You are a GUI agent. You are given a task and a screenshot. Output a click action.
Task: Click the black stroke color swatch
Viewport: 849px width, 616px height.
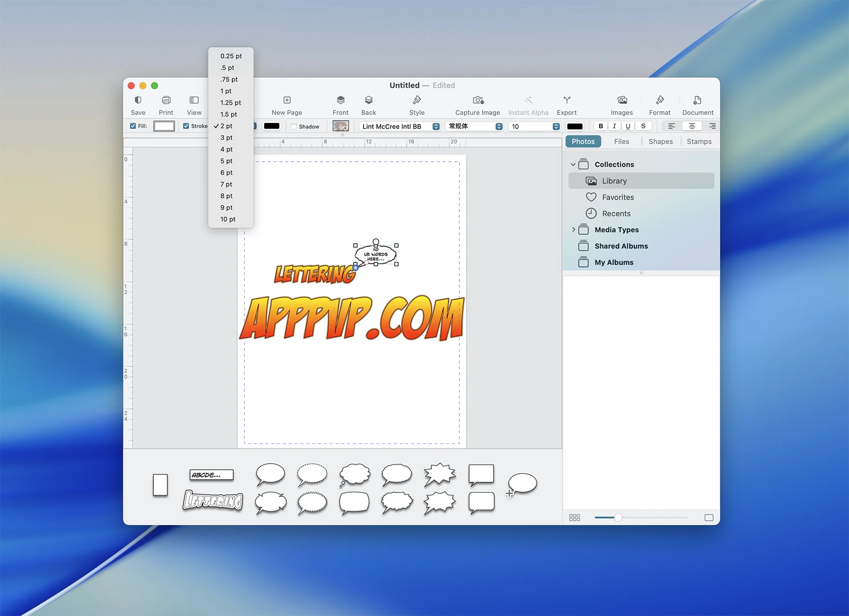[272, 126]
